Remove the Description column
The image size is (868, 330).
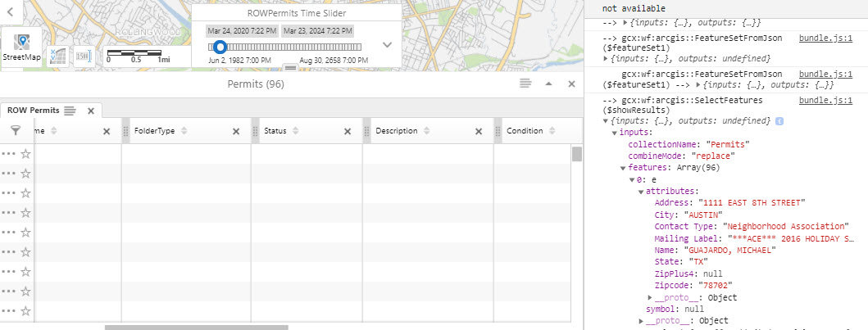coord(479,132)
